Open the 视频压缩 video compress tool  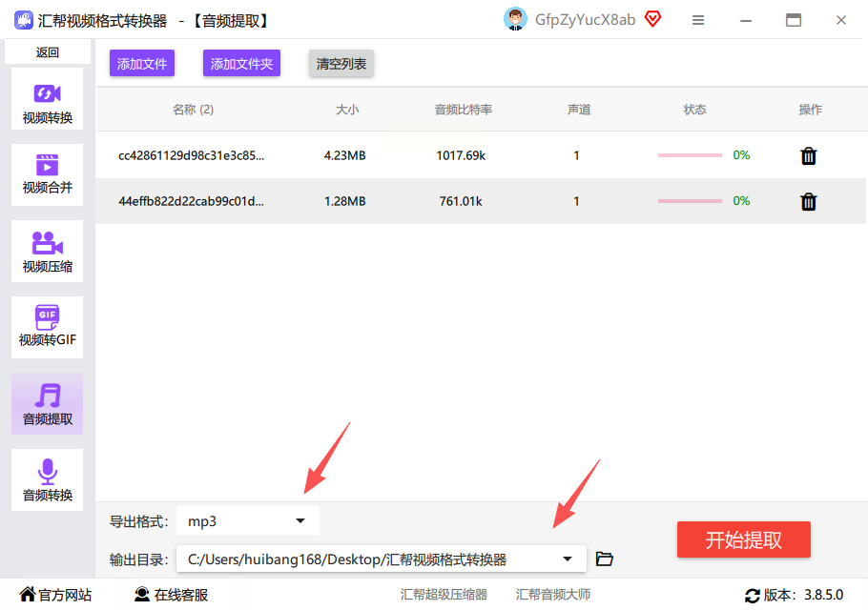47,251
